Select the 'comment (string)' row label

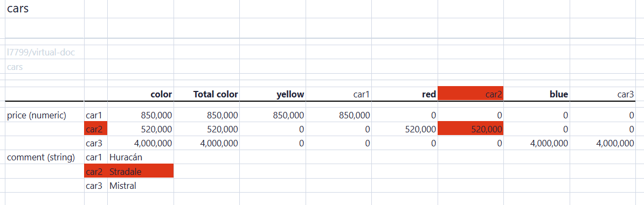(x=44, y=157)
